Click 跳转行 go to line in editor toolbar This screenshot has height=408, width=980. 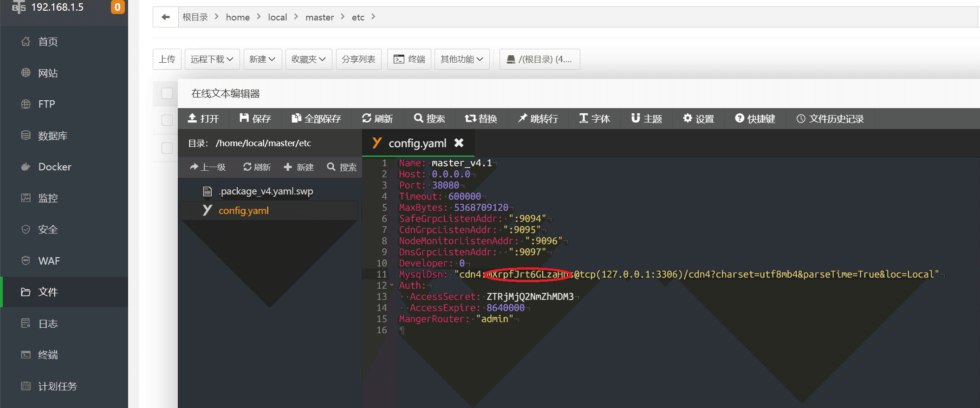(x=538, y=119)
